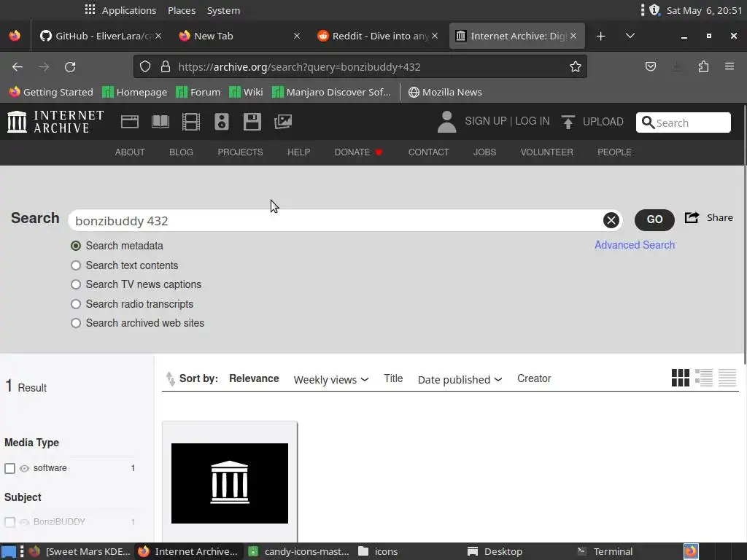Select Search TV news captions option

tap(76, 284)
